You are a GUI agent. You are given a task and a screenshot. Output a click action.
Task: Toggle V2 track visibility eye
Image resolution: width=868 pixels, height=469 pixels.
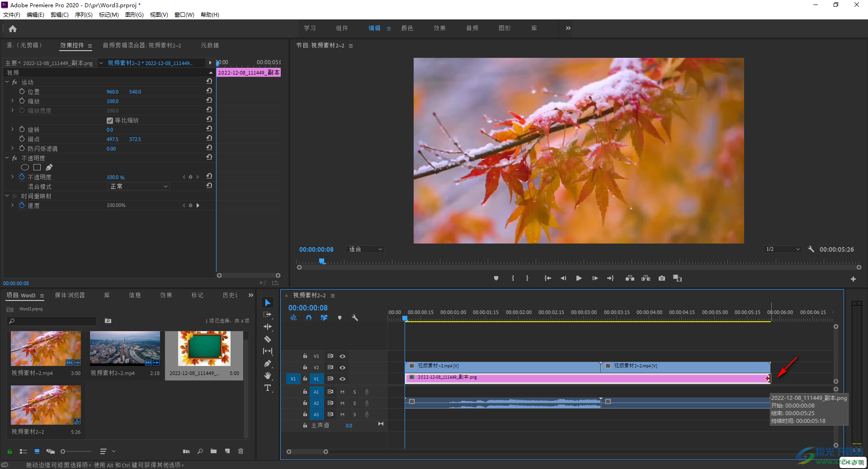pyautogui.click(x=342, y=367)
